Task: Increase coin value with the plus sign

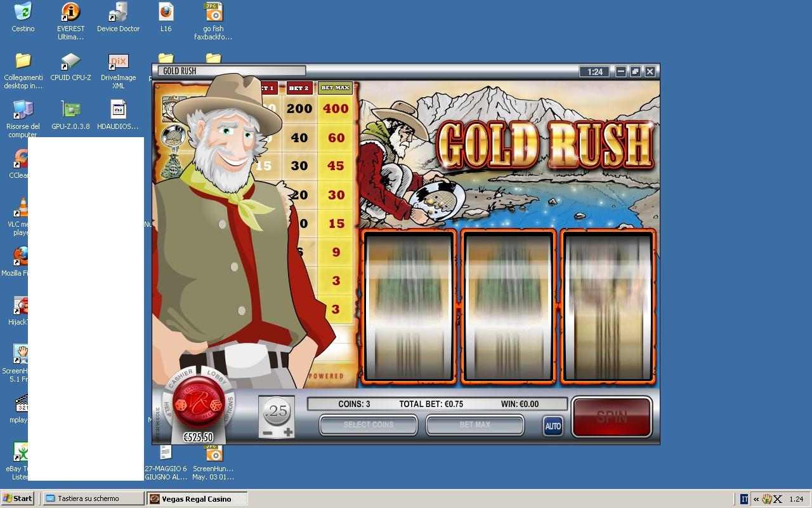Action: 289,432
